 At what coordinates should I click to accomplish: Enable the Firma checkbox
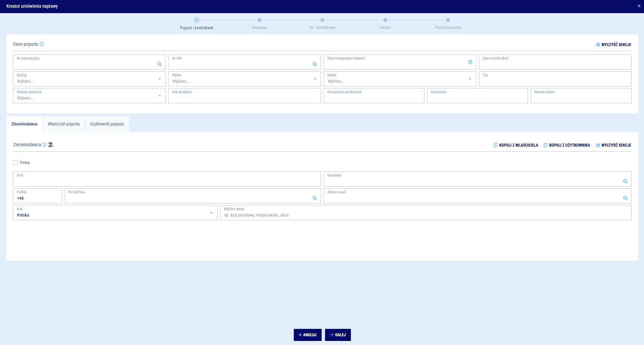15,162
